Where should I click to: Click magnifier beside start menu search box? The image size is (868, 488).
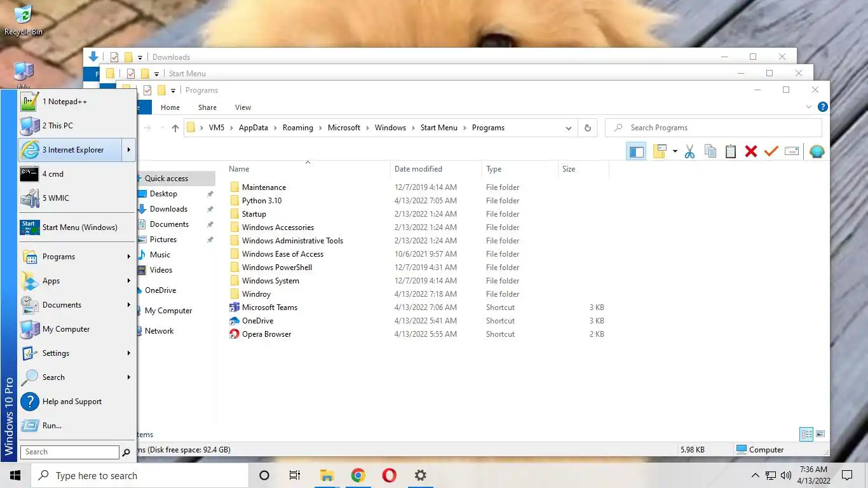tap(126, 452)
